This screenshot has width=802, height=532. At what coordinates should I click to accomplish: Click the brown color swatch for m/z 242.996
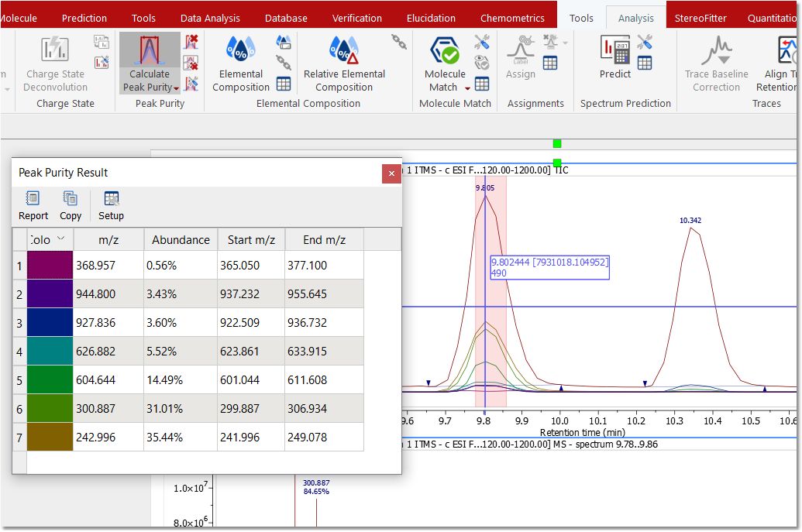pyautogui.click(x=50, y=437)
